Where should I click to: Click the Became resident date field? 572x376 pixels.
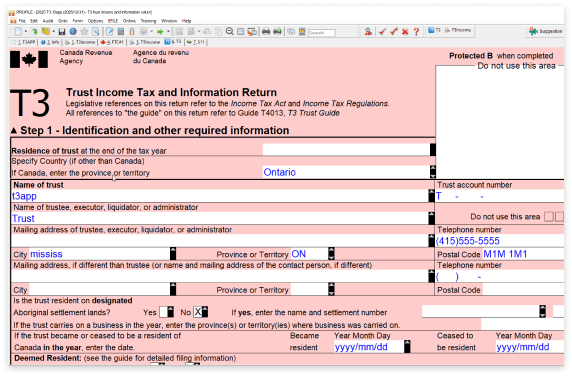[369, 347]
